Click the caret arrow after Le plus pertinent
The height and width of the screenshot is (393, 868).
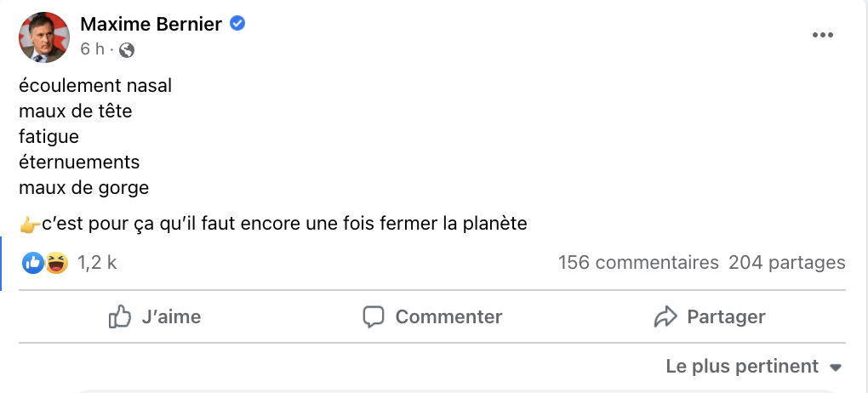coord(836,367)
